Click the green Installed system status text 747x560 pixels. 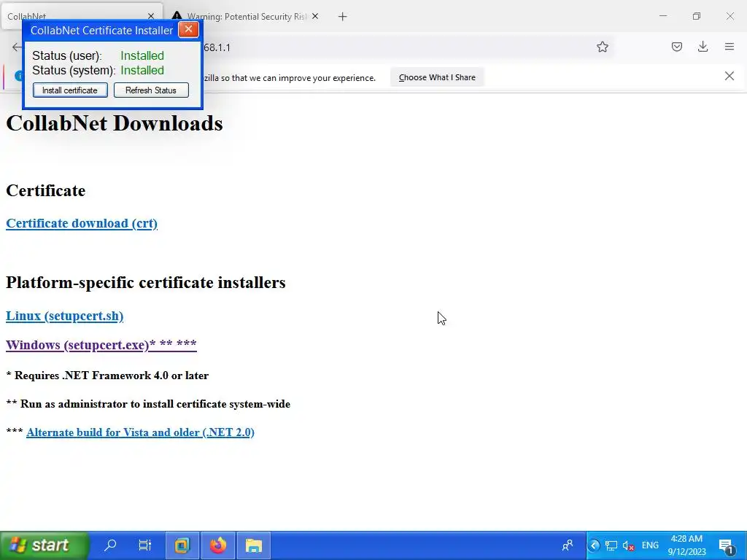pyautogui.click(x=142, y=71)
